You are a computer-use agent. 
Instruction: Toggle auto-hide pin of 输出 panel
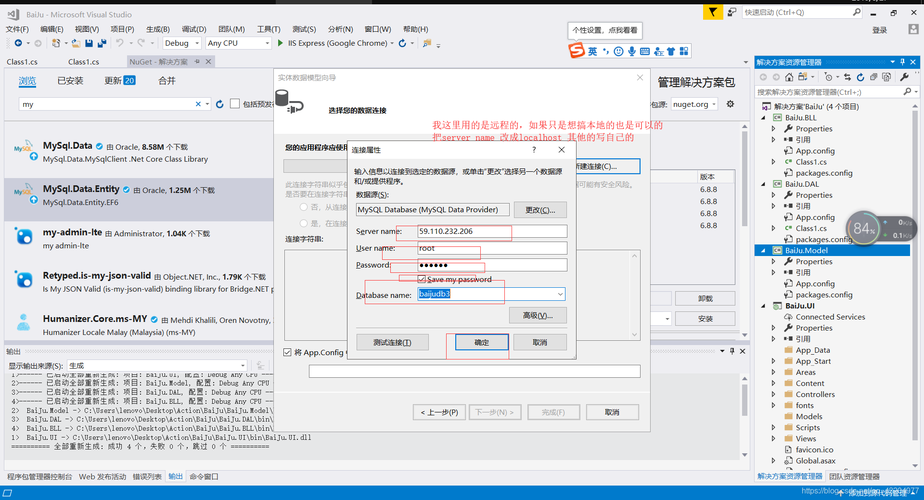[732, 351]
